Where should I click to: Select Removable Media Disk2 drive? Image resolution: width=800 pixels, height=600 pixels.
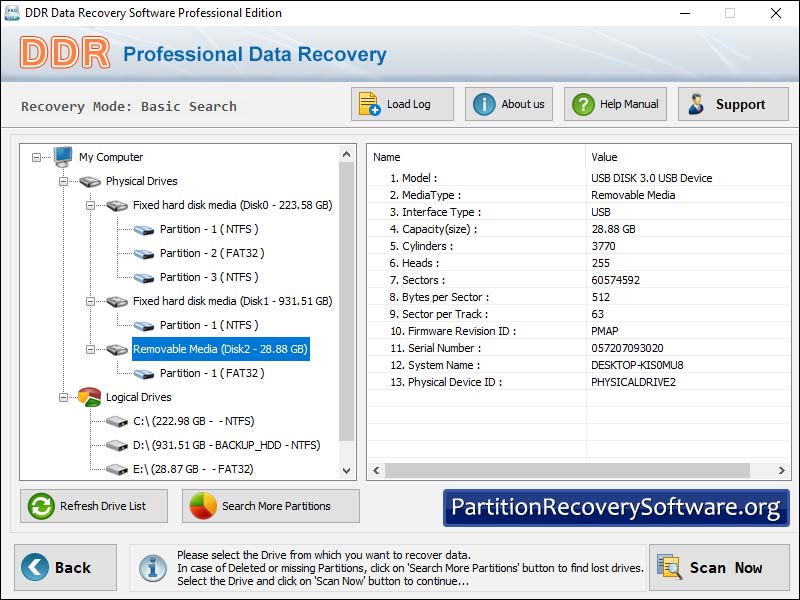click(220, 349)
